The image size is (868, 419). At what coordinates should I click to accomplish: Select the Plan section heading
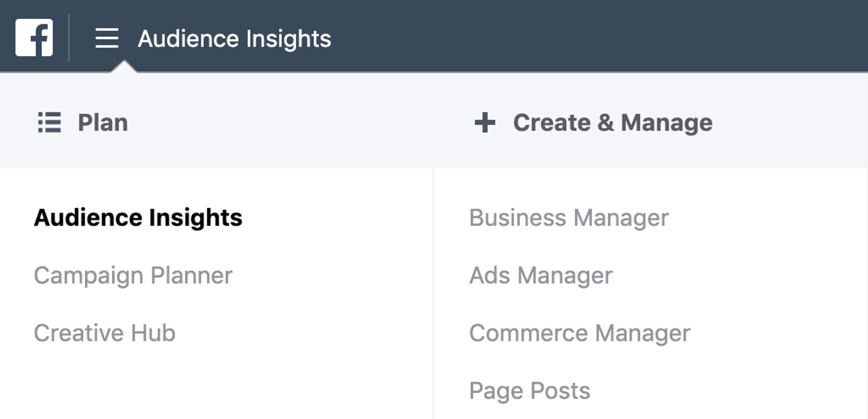[x=103, y=123]
